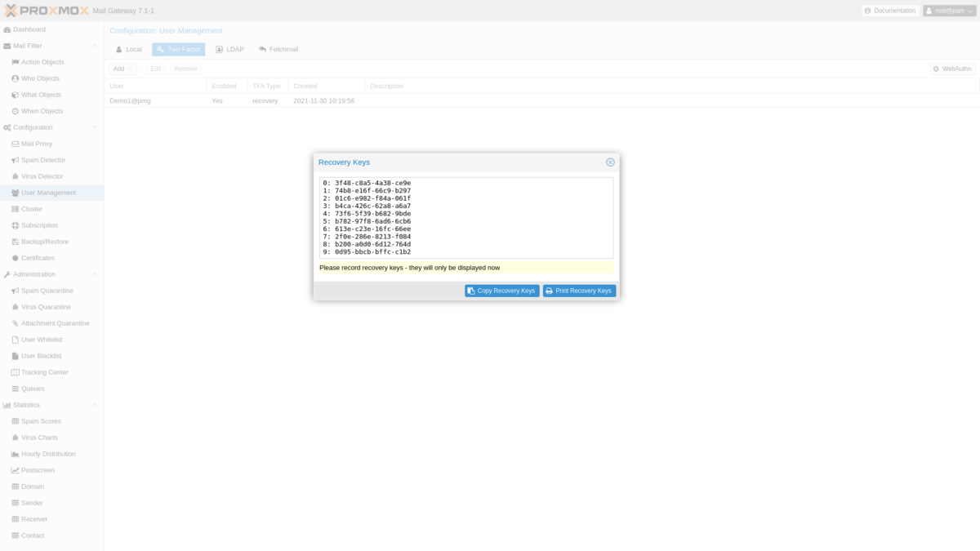Open the Fetchmail tab

[x=278, y=49]
